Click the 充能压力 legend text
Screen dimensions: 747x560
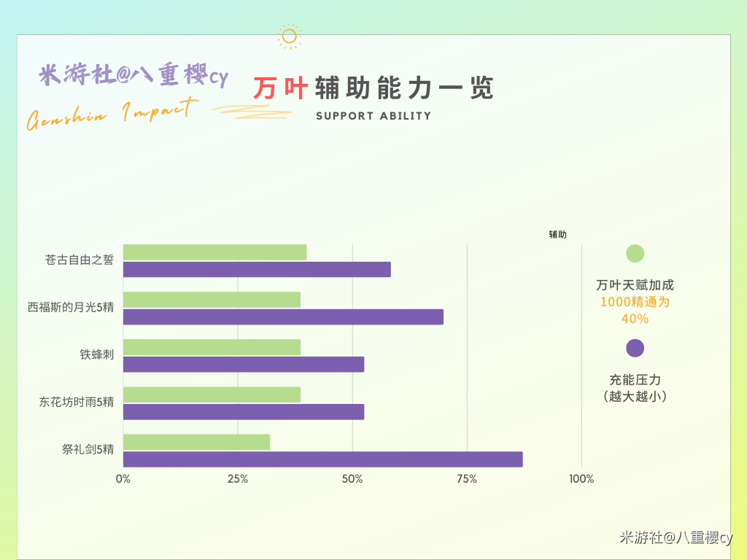tap(635, 380)
